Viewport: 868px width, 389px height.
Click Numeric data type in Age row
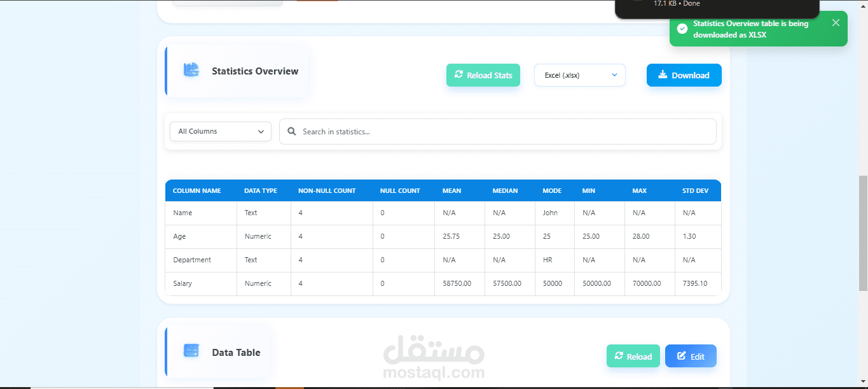(258, 236)
